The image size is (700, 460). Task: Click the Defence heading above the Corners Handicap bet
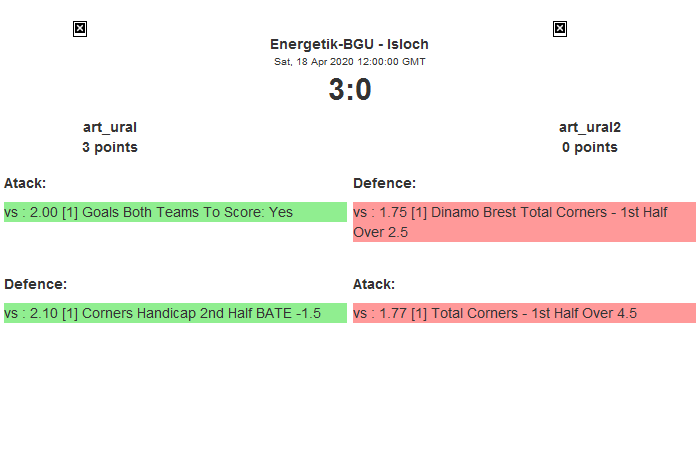(35, 284)
